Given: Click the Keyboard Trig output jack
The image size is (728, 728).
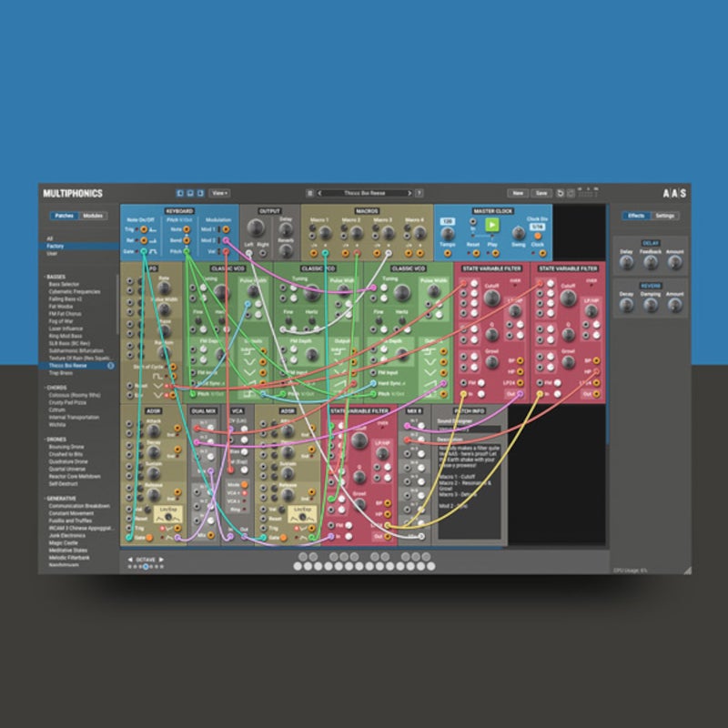Looking at the screenshot, I should [144, 229].
